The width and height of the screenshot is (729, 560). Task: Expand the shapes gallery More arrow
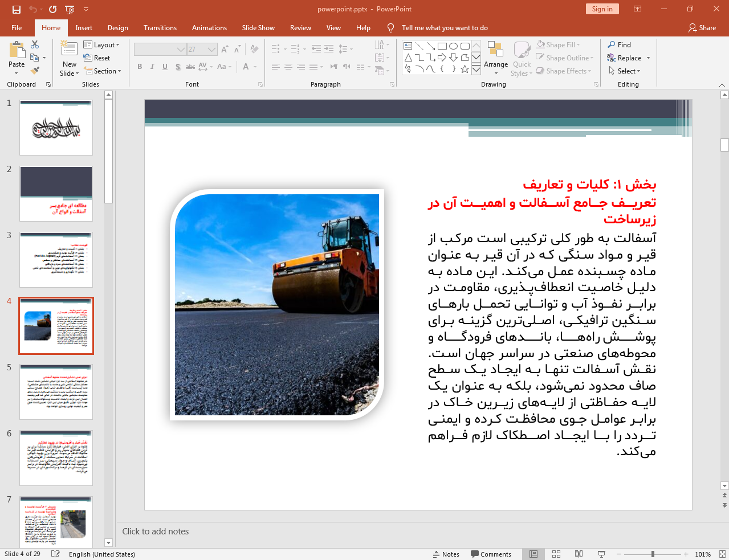point(476,69)
